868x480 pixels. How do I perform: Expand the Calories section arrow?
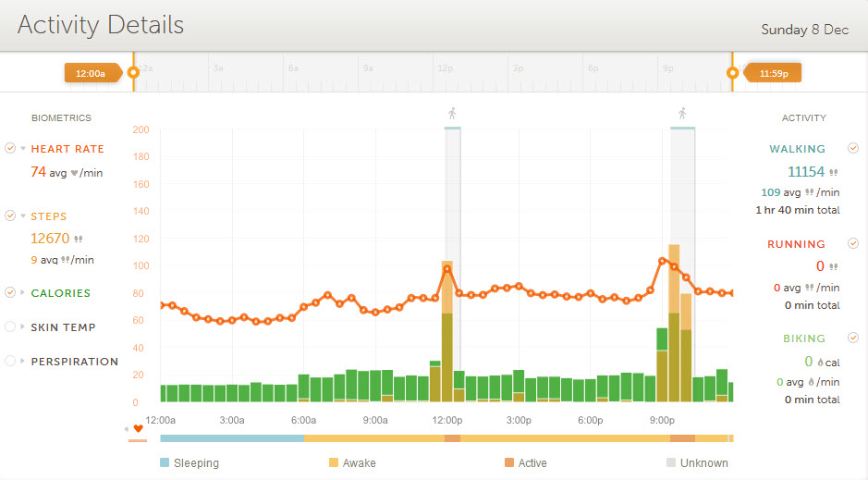pyautogui.click(x=23, y=293)
